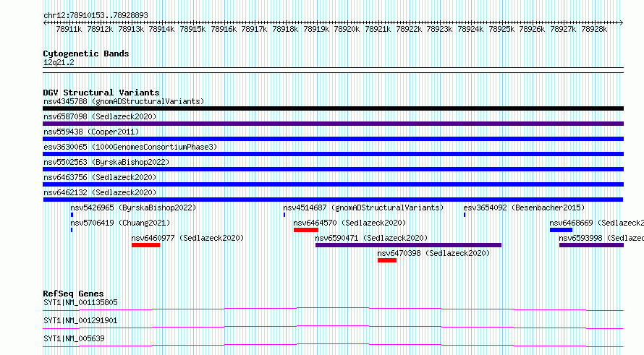The height and width of the screenshot is (355, 644).
Task: Open variant nsv6590471 Sedlazeck2020 label
Action: pos(371,238)
